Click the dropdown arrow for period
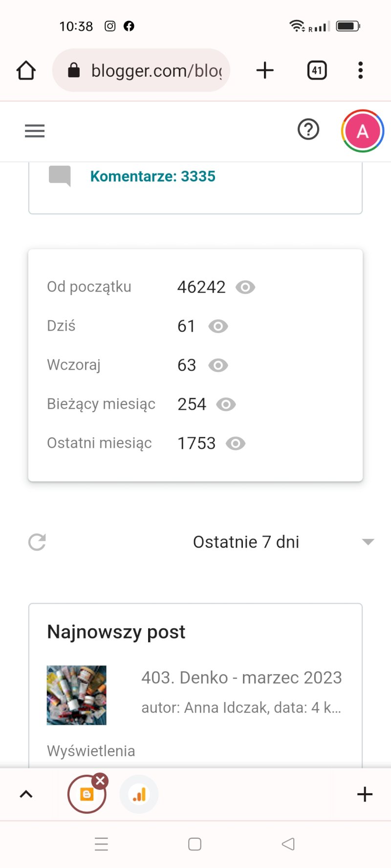 pos(368,542)
